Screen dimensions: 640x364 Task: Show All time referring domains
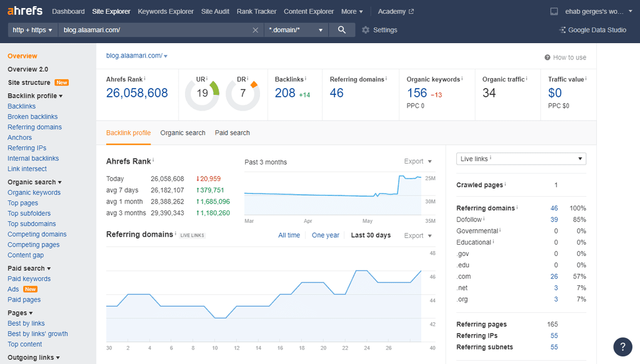pyautogui.click(x=289, y=235)
